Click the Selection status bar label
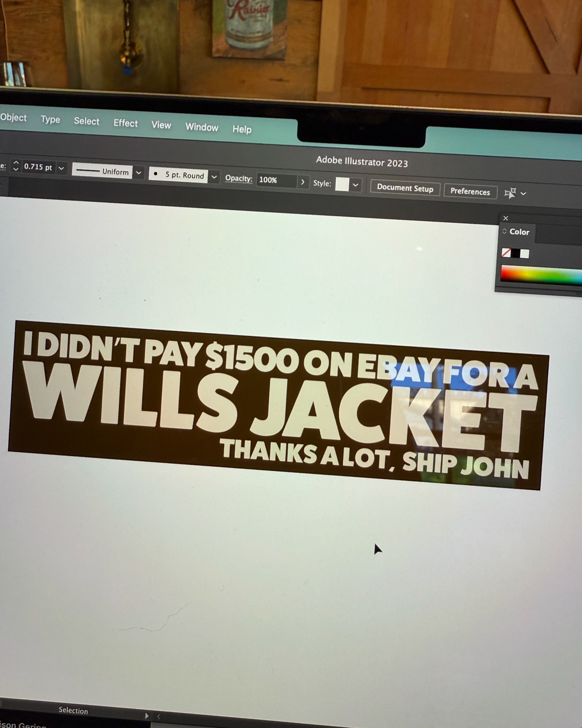 coord(73,711)
